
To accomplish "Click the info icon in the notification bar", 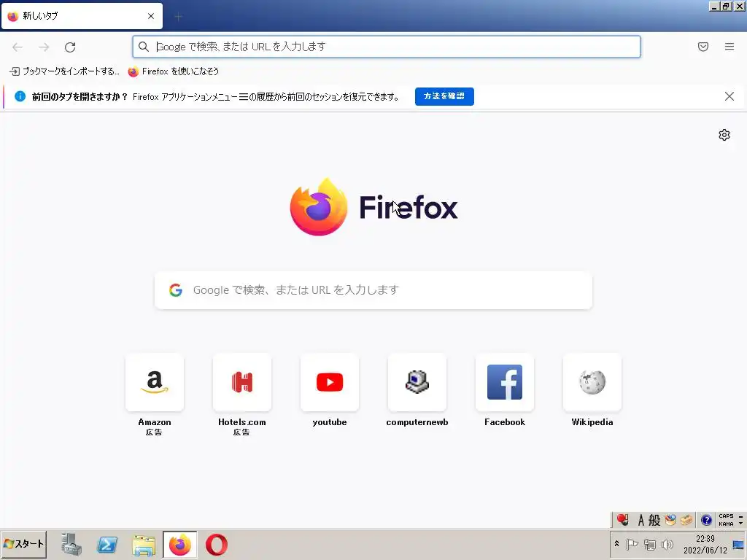I will point(20,96).
